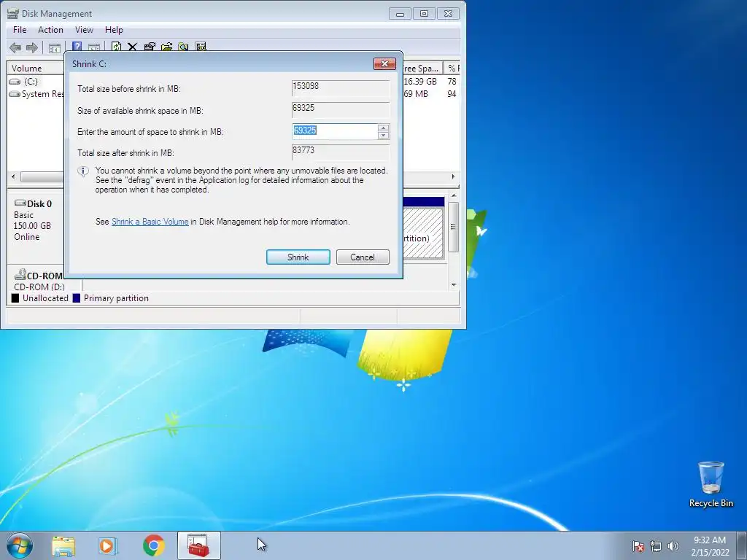Viewport: 747px width, 560px height.
Task: Click the network tray icon
Action: (656, 546)
